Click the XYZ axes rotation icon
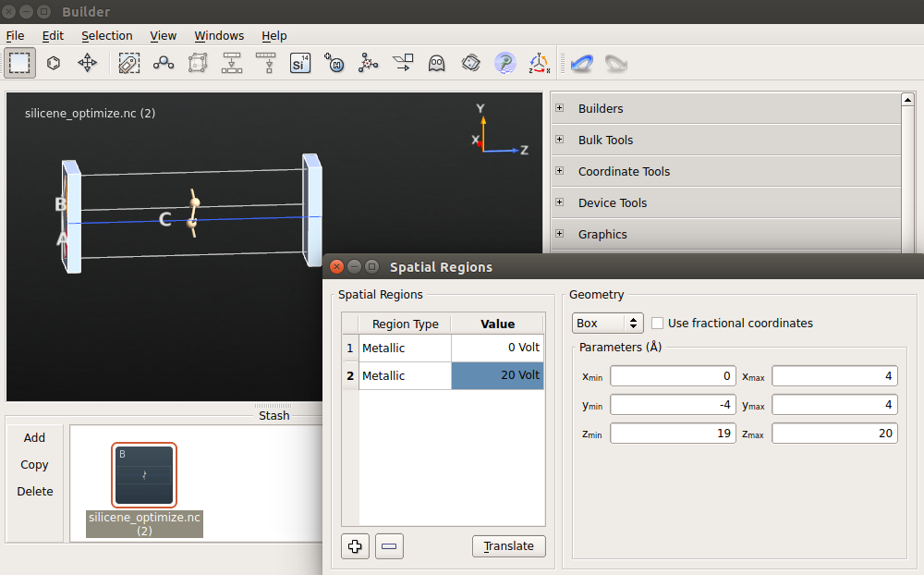924x575 pixels. pos(540,63)
